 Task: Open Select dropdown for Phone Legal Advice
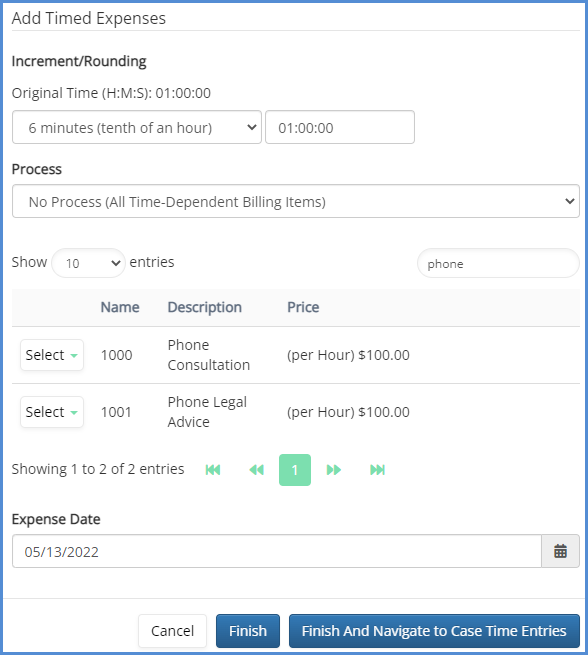52,412
